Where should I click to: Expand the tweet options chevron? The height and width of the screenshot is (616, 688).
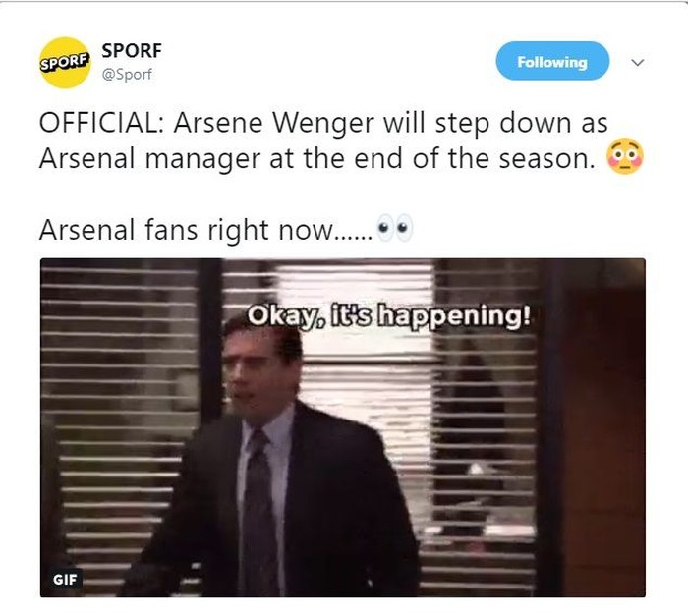[637, 62]
